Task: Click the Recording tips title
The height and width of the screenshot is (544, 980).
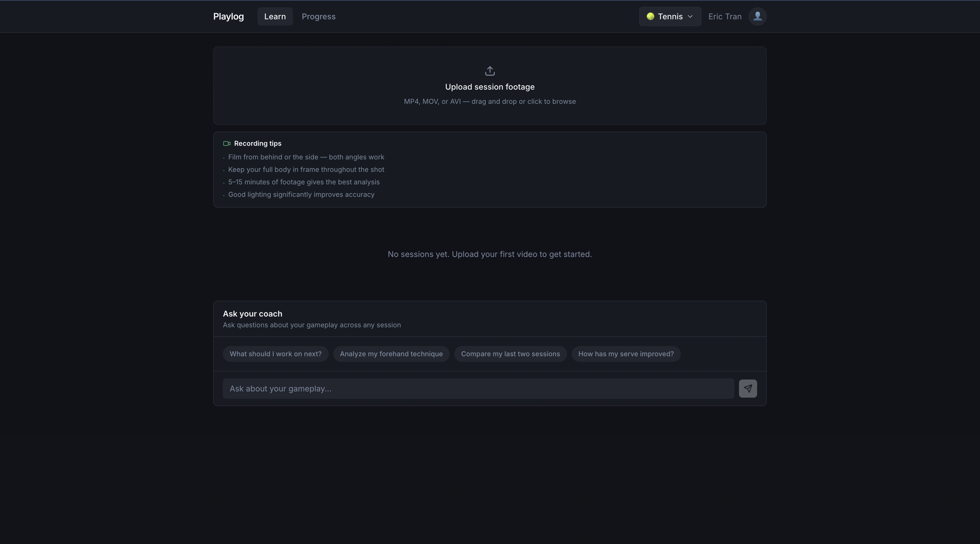Action: (x=257, y=144)
